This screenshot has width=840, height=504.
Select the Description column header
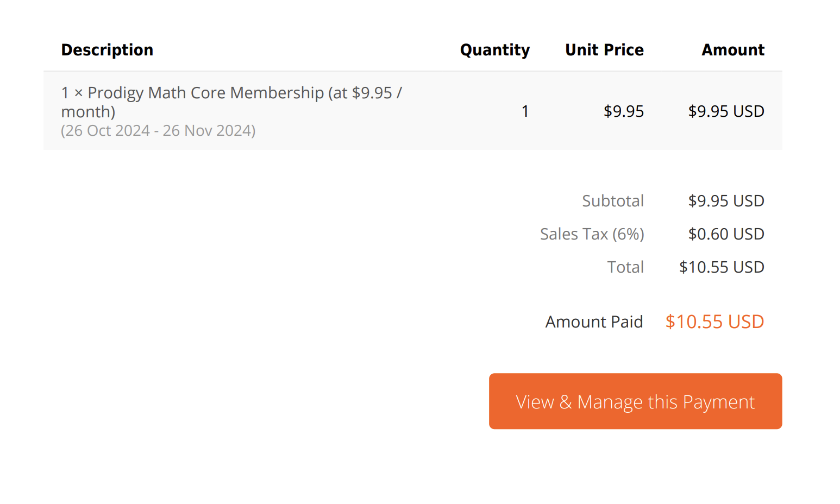point(107,50)
